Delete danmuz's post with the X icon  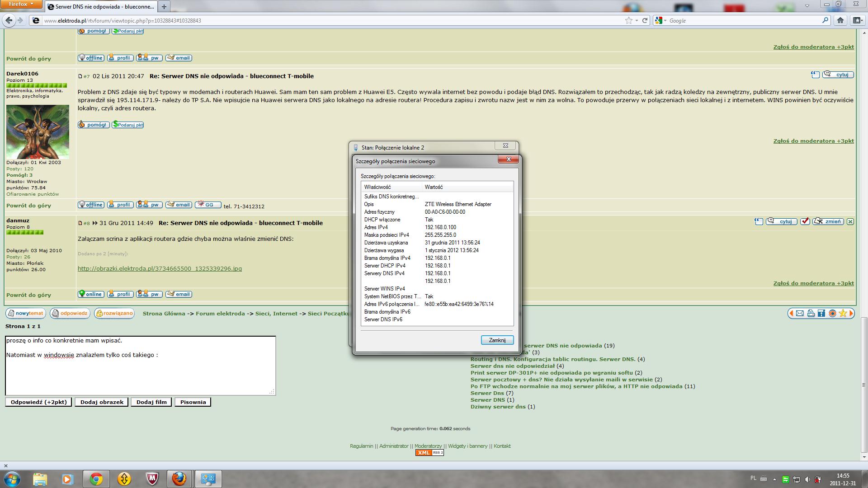pyautogui.click(x=850, y=221)
